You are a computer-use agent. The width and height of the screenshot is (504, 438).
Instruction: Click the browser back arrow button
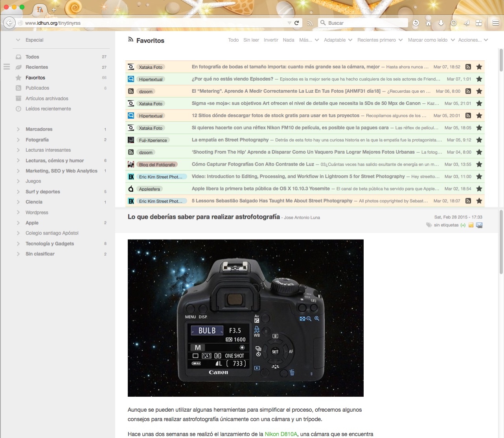(9, 23)
